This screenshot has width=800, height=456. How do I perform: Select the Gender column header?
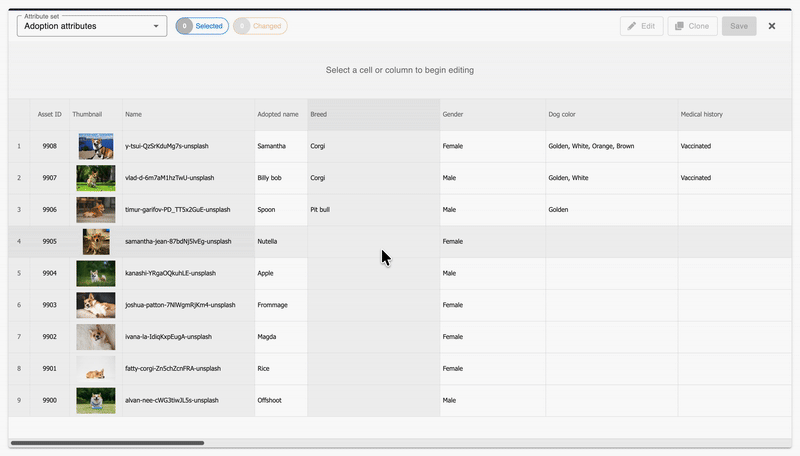pyautogui.click(x=492, y=114)
